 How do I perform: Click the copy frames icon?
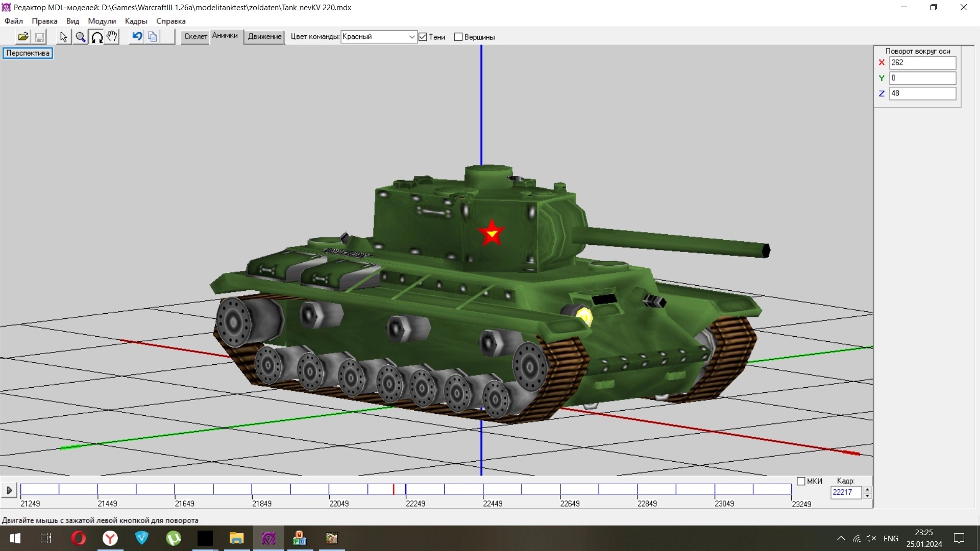[x=152, y=37]
